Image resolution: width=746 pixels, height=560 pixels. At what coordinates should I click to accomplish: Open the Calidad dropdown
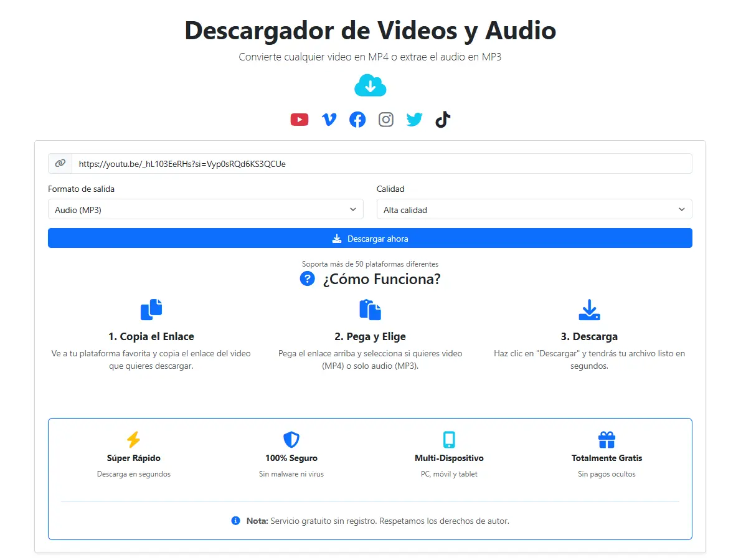(534, 209)
